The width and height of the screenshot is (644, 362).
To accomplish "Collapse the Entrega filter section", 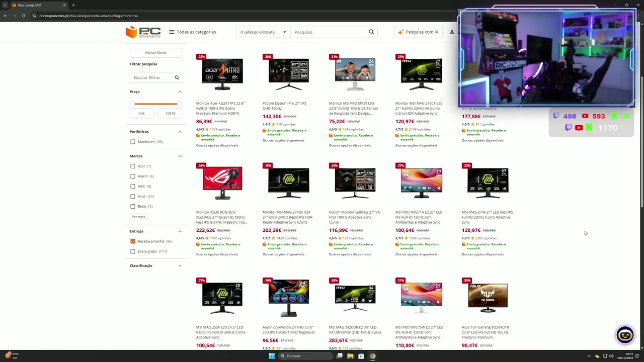I will [x=180, y=231].
